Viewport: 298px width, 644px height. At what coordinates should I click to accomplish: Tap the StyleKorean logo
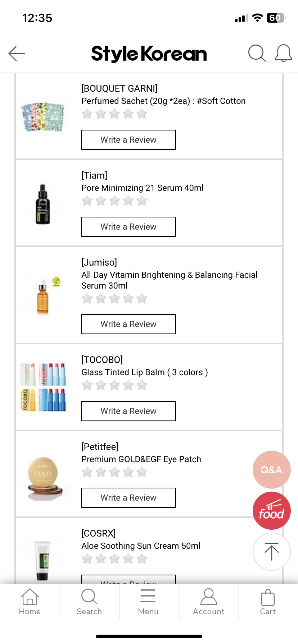coord(149,54)
